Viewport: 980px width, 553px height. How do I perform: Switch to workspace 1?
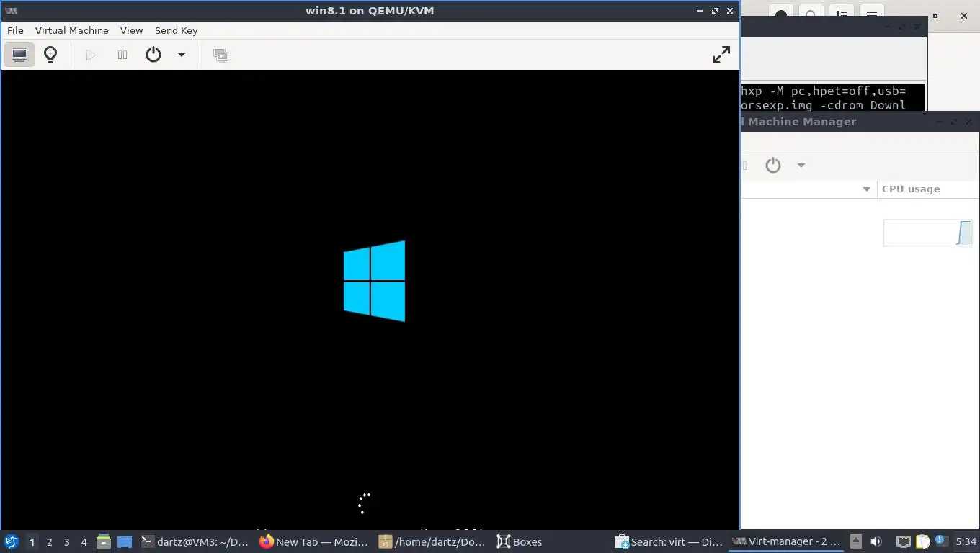(x=32, y=541)
